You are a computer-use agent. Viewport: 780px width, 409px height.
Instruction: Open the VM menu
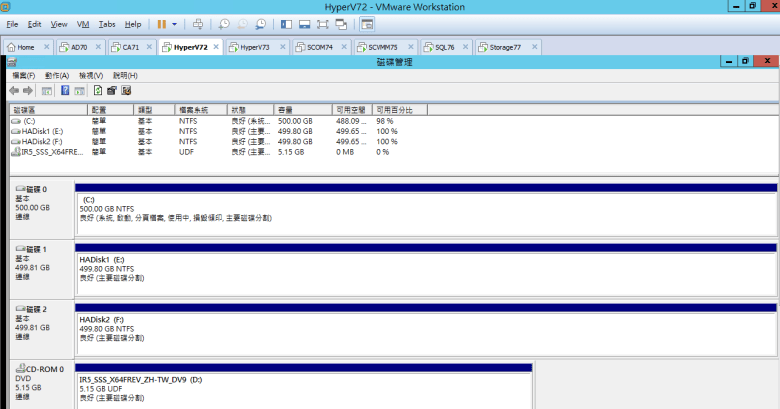pyautogui.click(x=83, y=23)
